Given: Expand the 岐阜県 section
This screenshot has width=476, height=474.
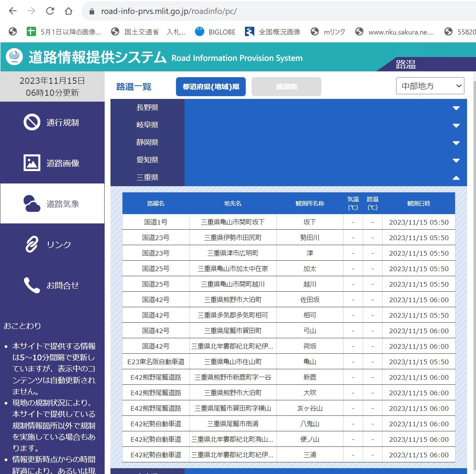Looking at the screenshot, I should pos(456,125).
